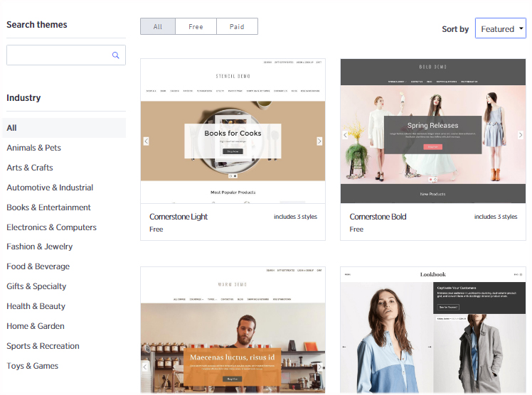Screen dimensions: 532x395
Task: Filter themes by Free
Action: (196, 26)
